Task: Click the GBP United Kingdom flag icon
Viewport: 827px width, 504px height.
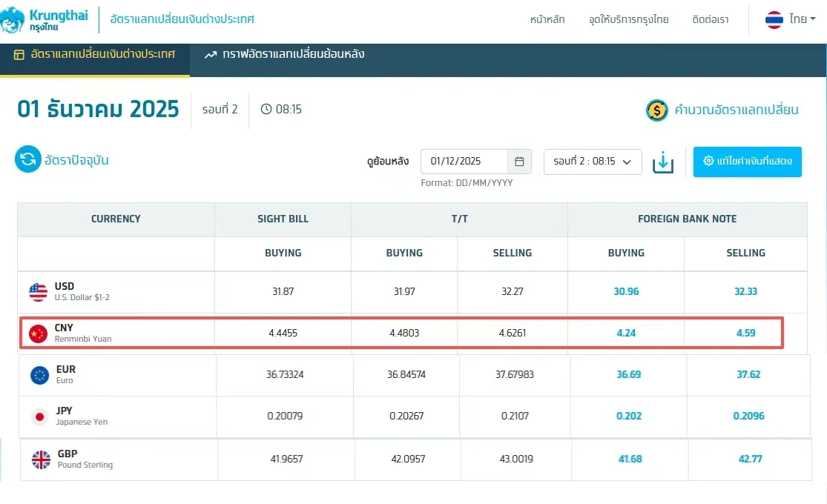Action: tap(41, 460)
